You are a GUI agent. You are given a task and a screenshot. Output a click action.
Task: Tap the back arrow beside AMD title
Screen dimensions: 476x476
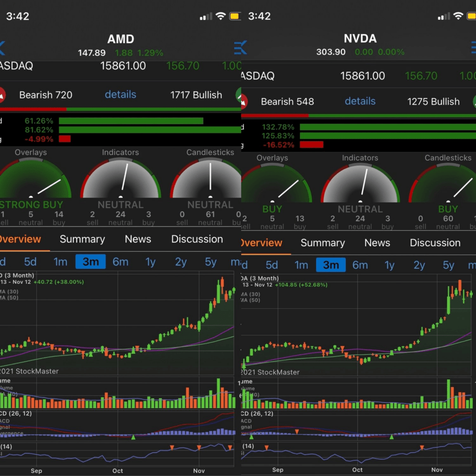(x=3, y=47)
